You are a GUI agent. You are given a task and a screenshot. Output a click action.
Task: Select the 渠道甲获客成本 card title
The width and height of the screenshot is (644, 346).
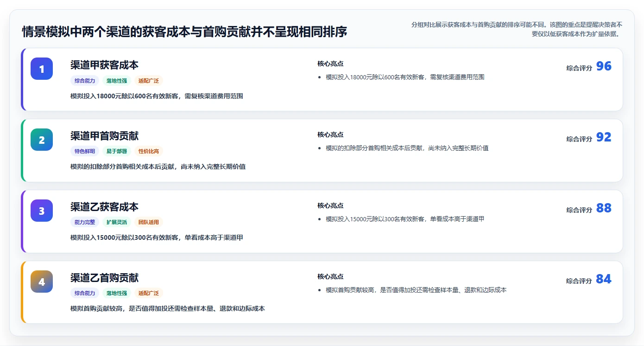point(104,65)
